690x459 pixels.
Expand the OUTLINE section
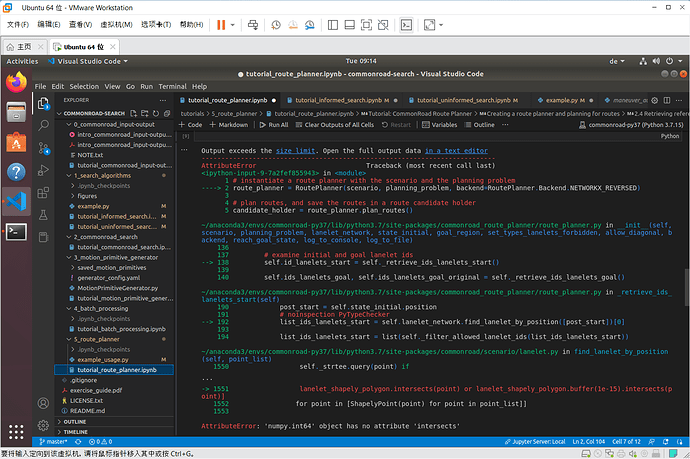(75, 421)
